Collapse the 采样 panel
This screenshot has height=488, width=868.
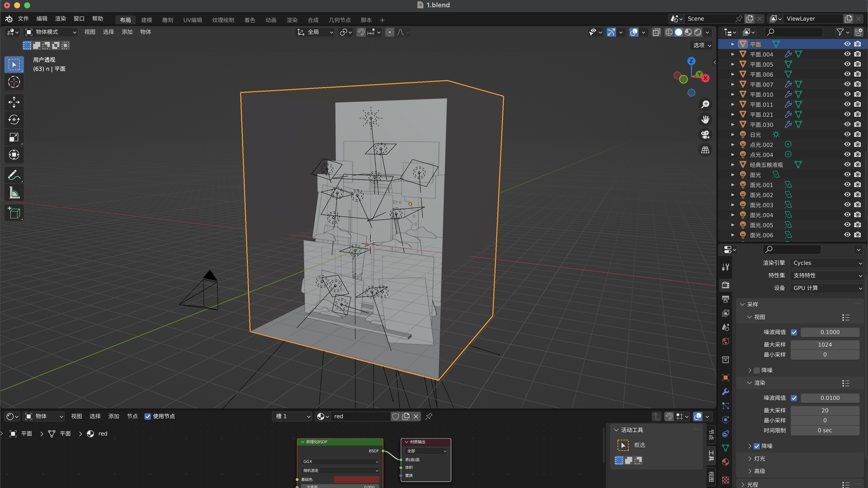[743, 305]
